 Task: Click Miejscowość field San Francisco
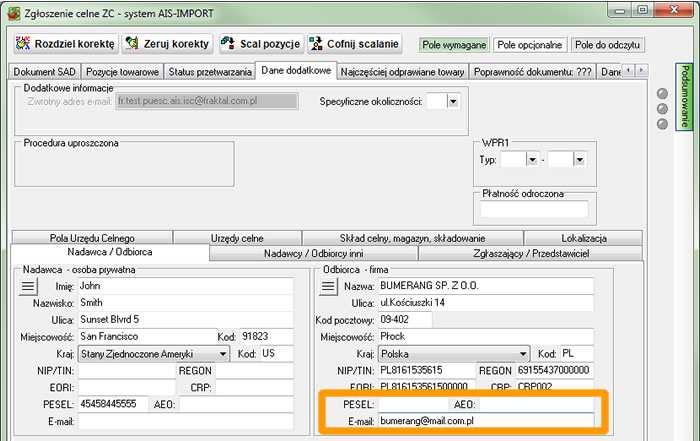pos(147,337)
